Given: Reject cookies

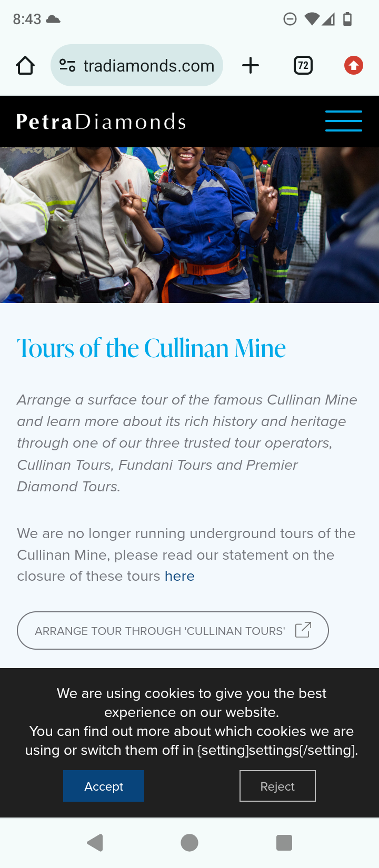Looking at the screenshot, I should (x=277, y=786).
